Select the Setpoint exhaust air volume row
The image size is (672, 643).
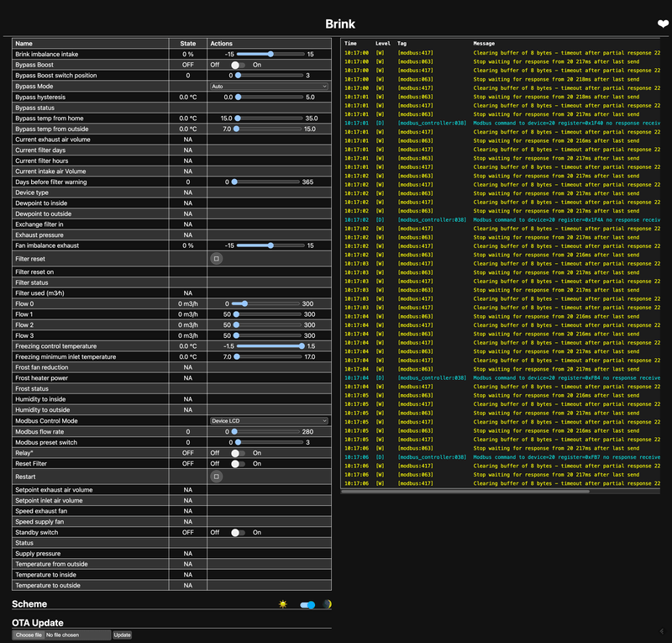(172, 490)
